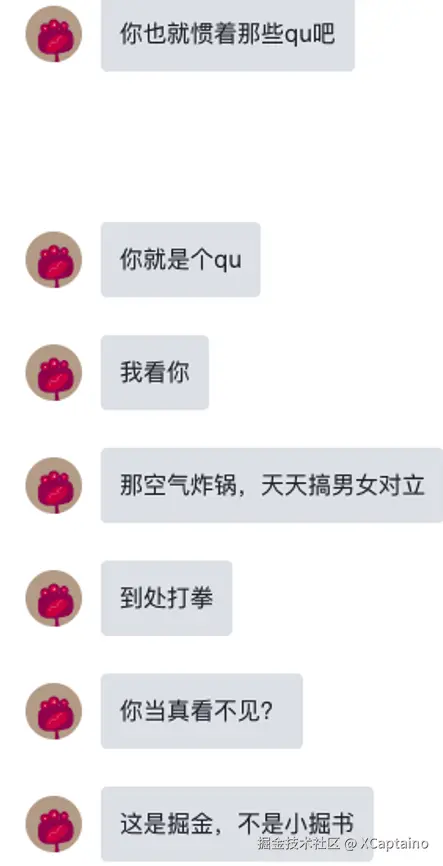Tap avatar next to '你就是个qu' message
This screenshot has height=866, width=443.
point(54,260)
